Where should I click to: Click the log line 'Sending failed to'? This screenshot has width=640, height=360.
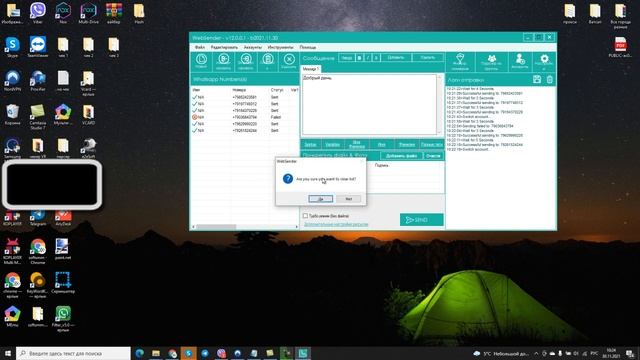tap(480, 126)
